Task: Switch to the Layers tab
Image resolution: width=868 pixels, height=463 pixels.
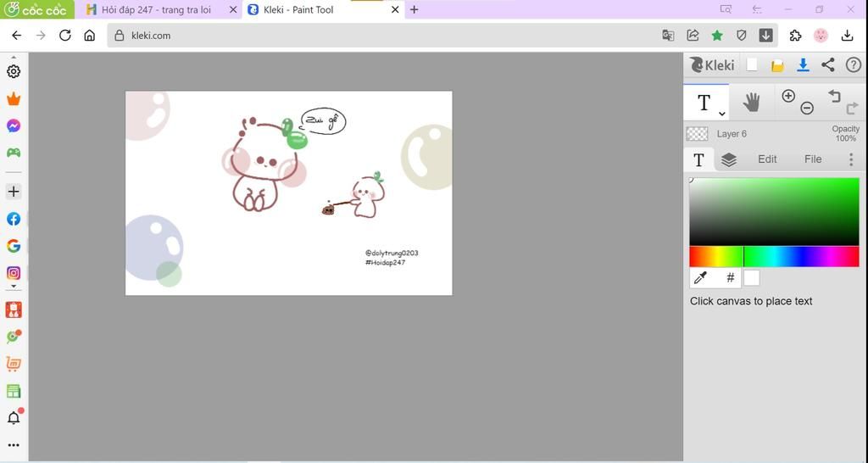Action: (x=728, y=159)
